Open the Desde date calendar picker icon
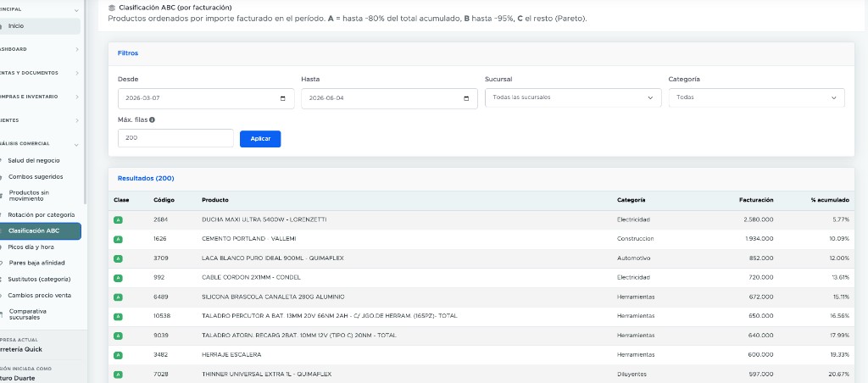 [x=283, y=98]
